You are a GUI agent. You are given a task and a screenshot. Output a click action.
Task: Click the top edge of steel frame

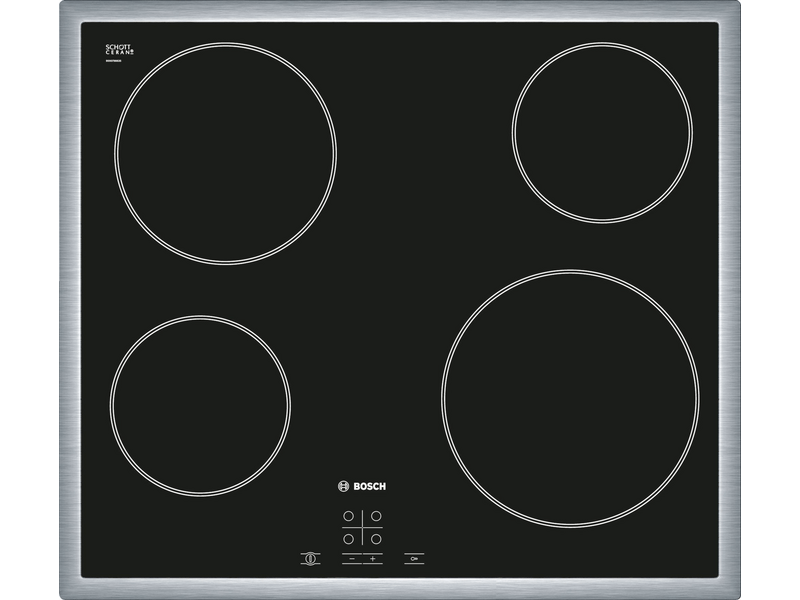(x=400, y=12)
